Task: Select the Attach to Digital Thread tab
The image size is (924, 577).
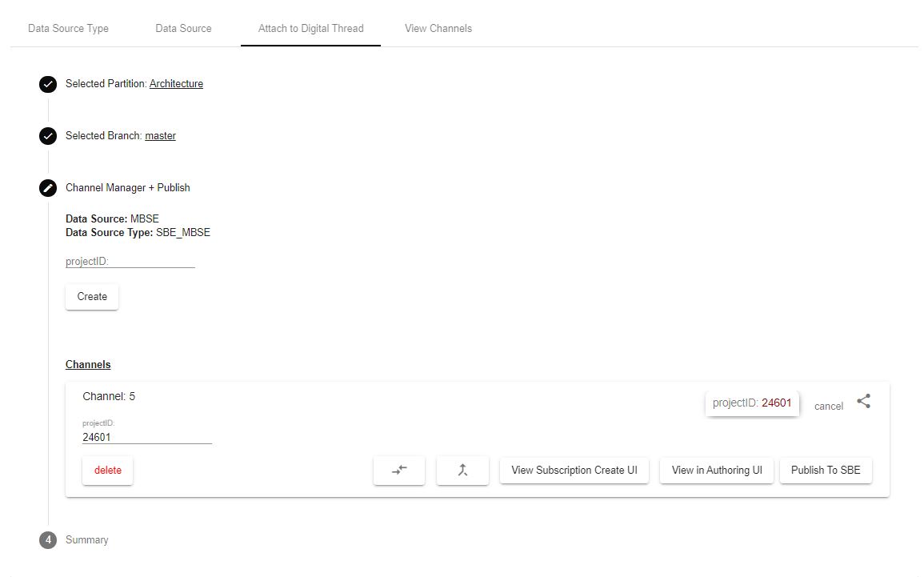Action: pos(310,28)
